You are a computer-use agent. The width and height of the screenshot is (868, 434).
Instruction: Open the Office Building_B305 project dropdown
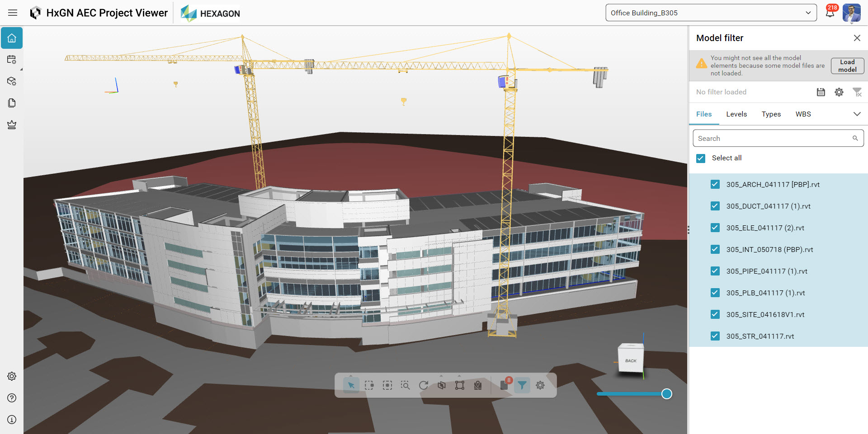coord(711,13)
